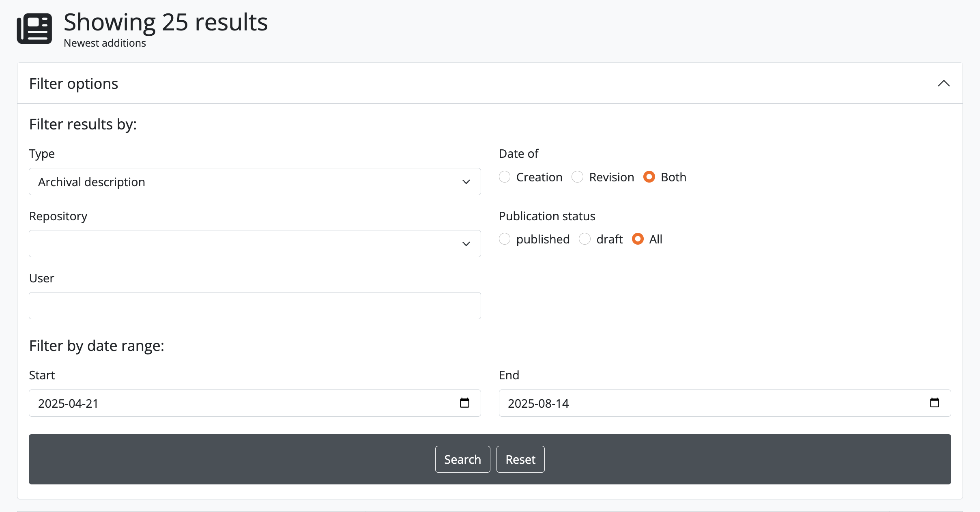Viewport: 980px width, 512px height.
Task: Choose draft publication status
Action: tap(585, 239)
